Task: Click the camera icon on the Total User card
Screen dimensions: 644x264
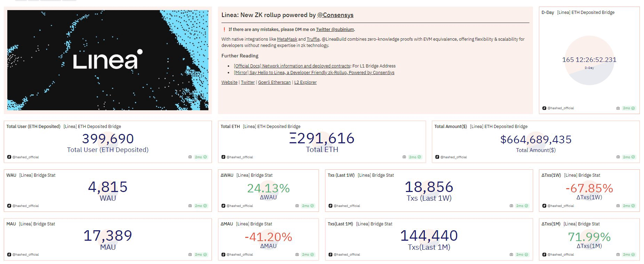Action: pyautogui.click(x=190, y=157)
